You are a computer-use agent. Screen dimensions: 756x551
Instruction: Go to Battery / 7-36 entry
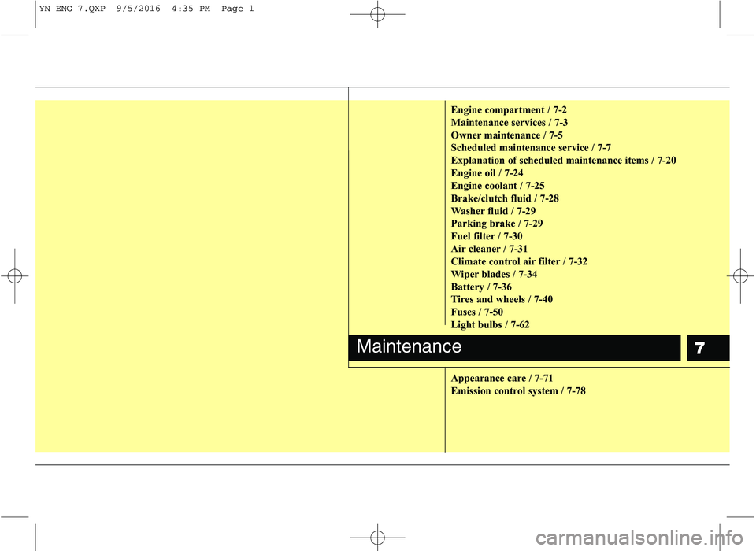[x=481, y=287]
